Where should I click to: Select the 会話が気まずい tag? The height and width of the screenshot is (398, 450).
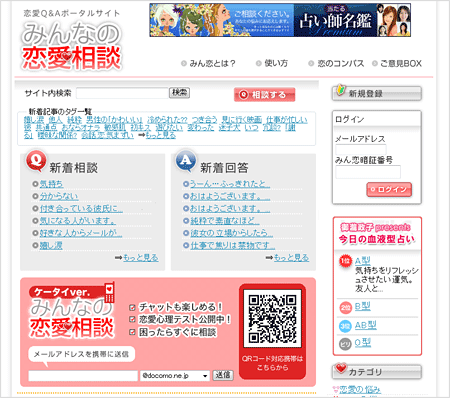108,135
